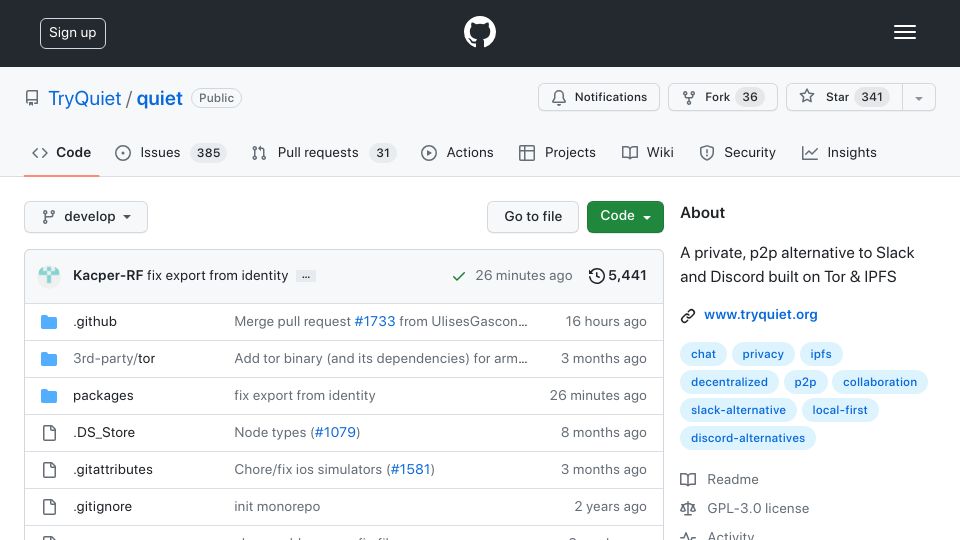
Task: Open the TryQuiet owner link
Action: click(x=84, y=99)
